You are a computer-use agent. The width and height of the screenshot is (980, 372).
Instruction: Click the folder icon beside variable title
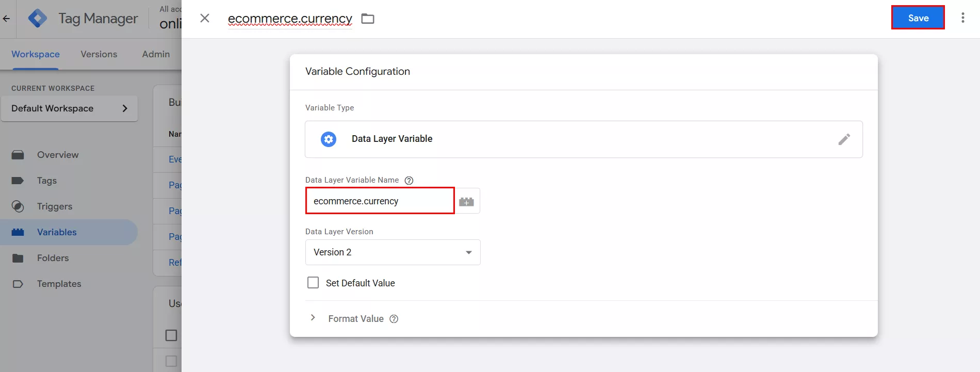(x=367, y=19)
